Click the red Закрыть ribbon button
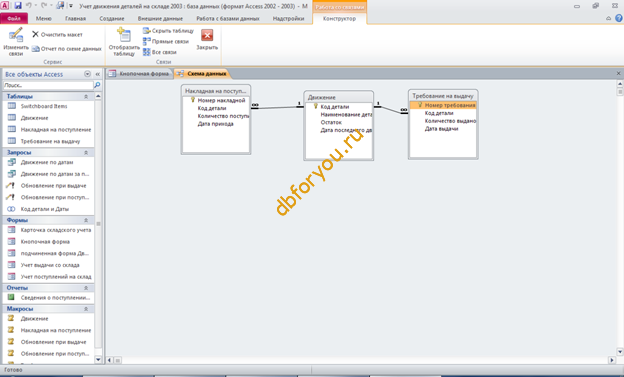The image size is (624, 377). coord(207,35)
